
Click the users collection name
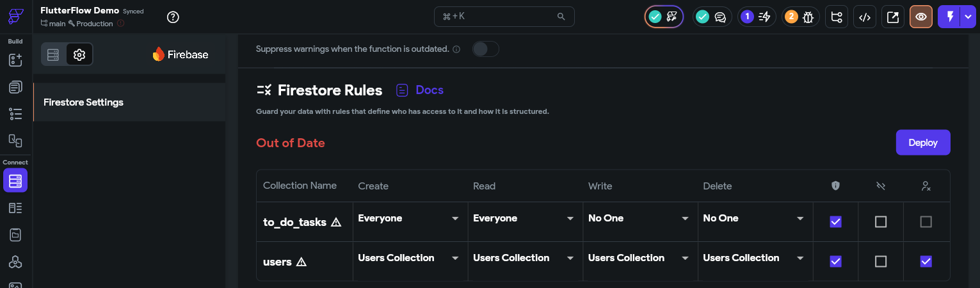click(x=277, y=262)
